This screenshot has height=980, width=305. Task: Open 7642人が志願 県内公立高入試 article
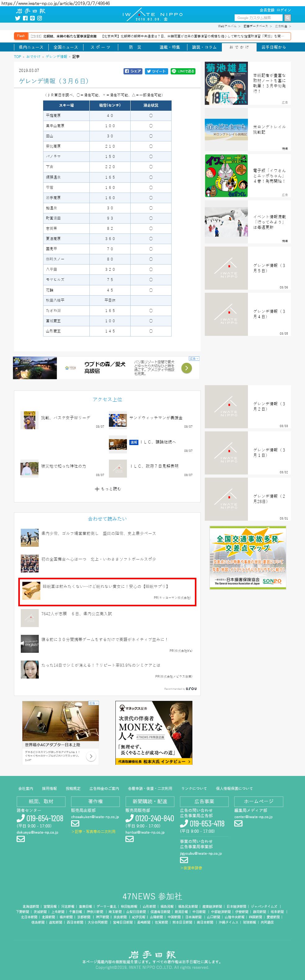pos(77,614)
